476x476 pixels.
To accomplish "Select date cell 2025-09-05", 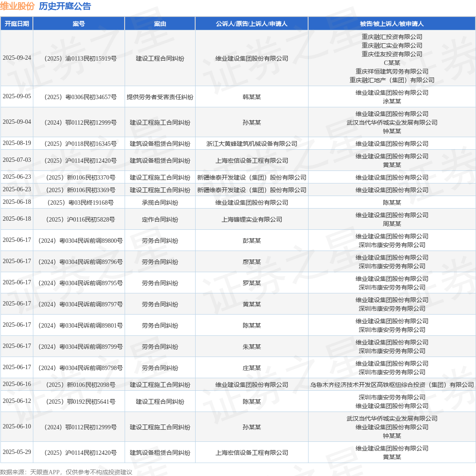I will tap(17, 96).
